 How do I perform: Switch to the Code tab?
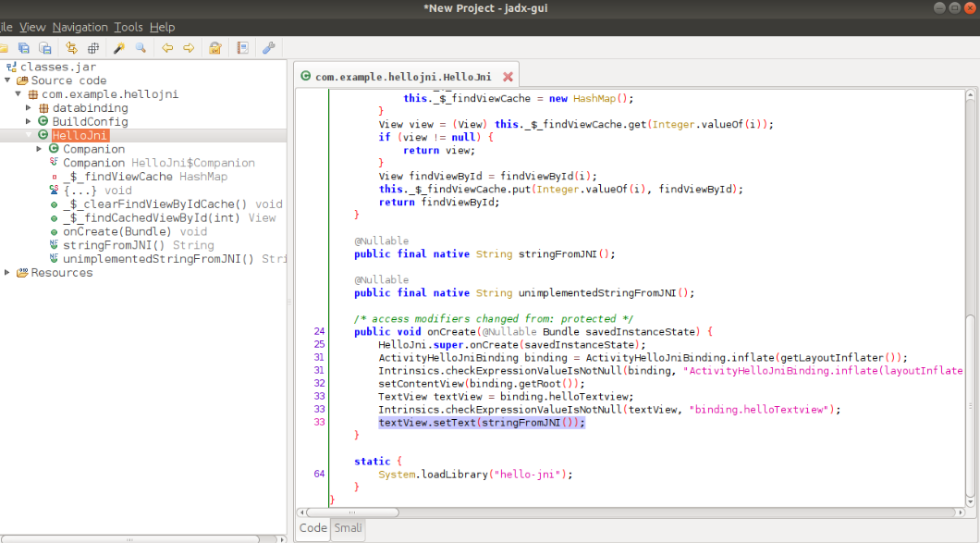coord(312,528)
